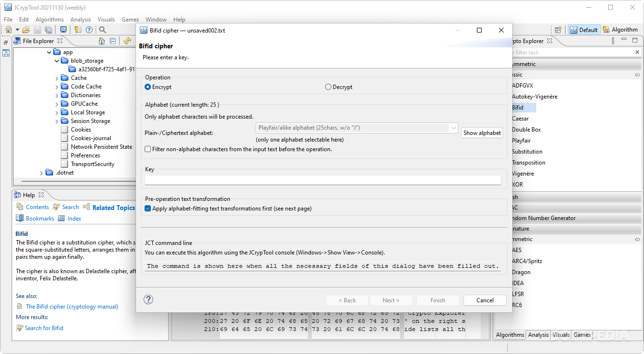
Task: Click the left-edge fast view icon below restore
Action: click(6, 53)
